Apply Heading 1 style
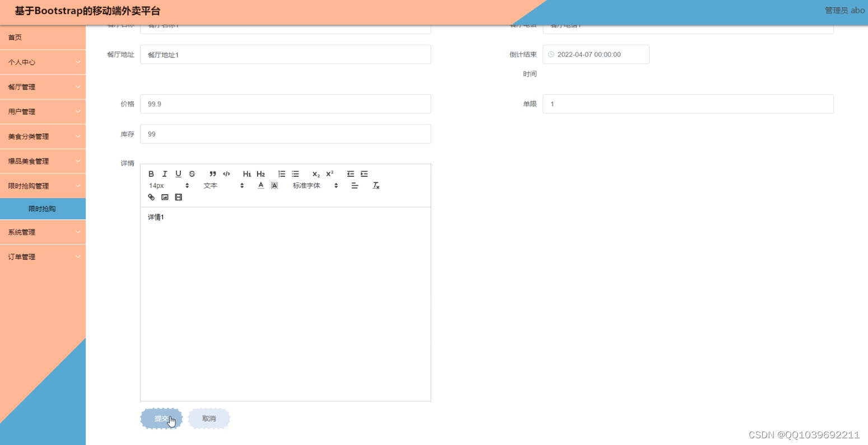This screenshot has width=868, height=445. [x=247, y=174]
